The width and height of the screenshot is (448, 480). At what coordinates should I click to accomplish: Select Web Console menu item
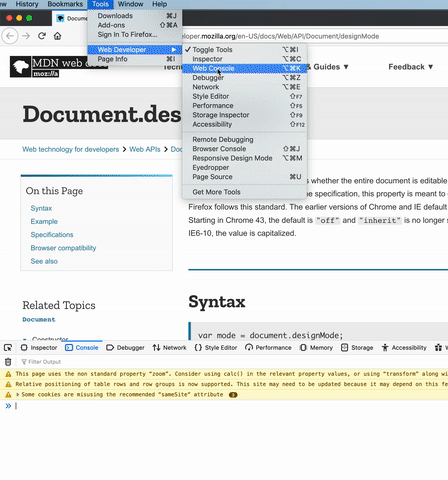(245, 68)
